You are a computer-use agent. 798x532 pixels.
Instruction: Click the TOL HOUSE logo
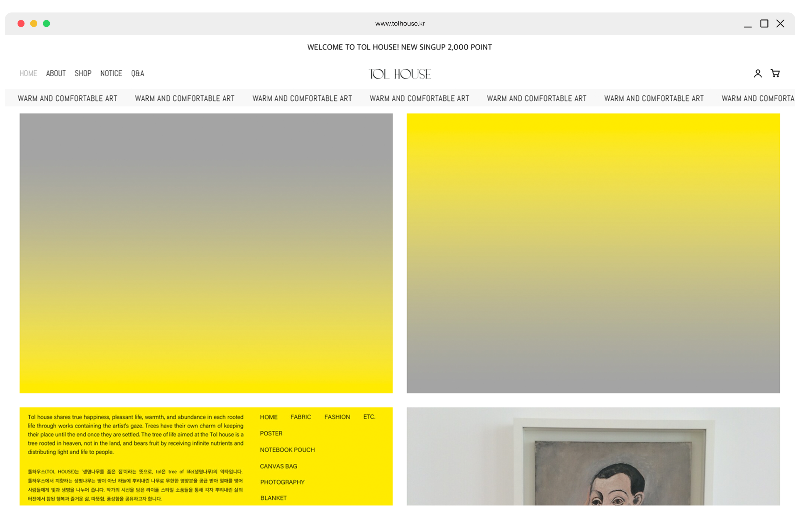coord(400,74)
